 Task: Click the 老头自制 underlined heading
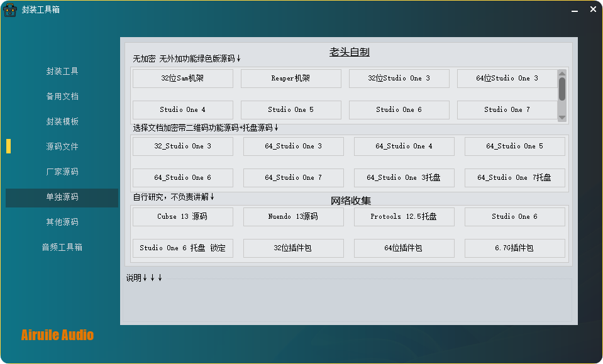click(349, 52)
